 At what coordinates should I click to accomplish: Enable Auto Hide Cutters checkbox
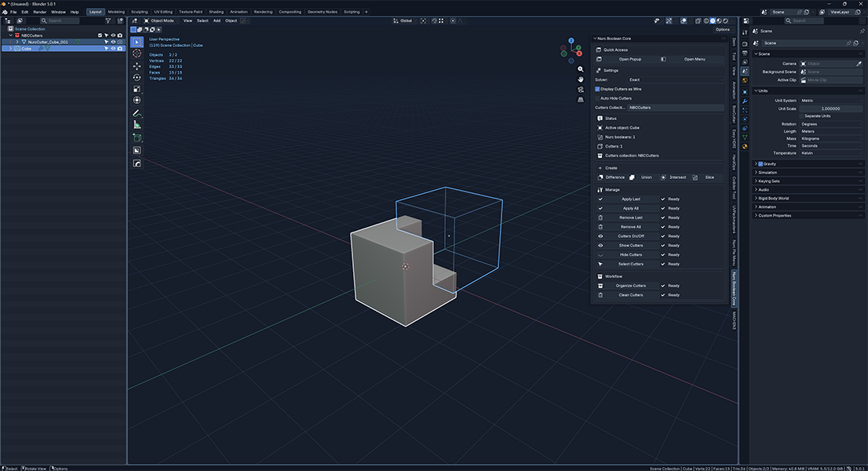(x=597, y=98)
